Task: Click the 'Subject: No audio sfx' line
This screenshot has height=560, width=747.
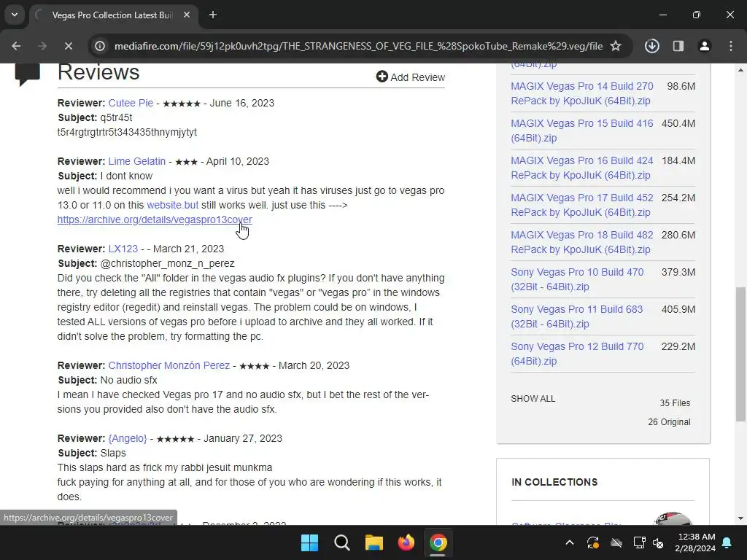Action: [108, 381]
